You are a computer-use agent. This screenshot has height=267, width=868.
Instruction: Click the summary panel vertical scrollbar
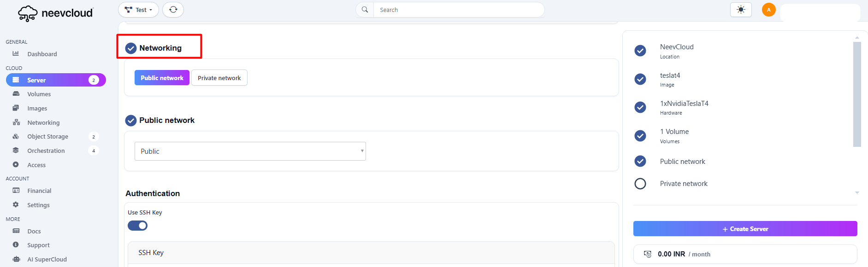(856, 94)
